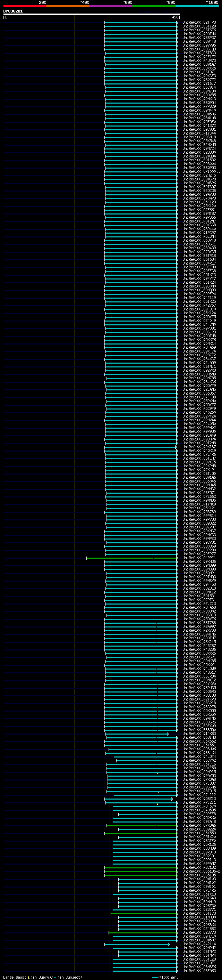Open the UniRef100_B3XXX5 link
The height and width of the screenshot is (980, 222).
199,68
